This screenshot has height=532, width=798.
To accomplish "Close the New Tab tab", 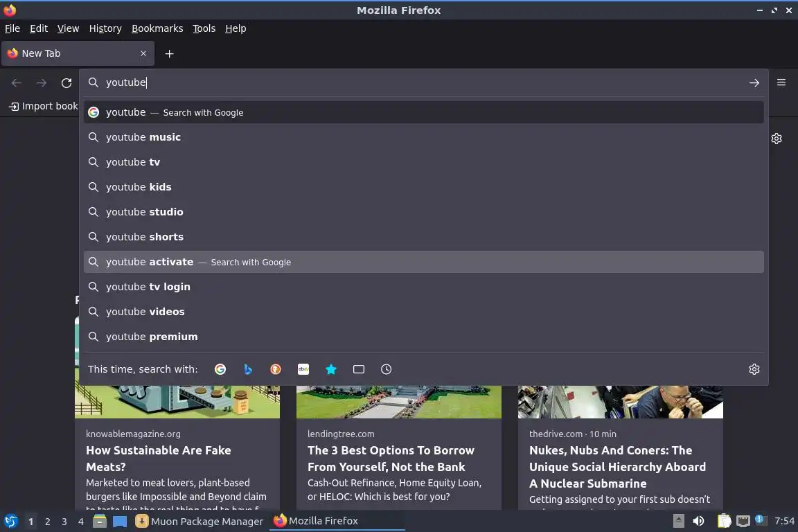I will 143,53.
